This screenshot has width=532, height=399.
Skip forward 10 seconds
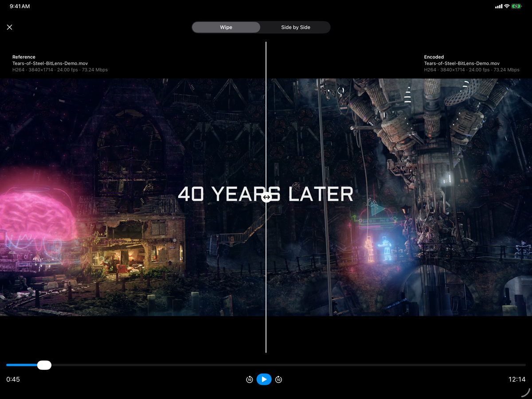point(278,379)
